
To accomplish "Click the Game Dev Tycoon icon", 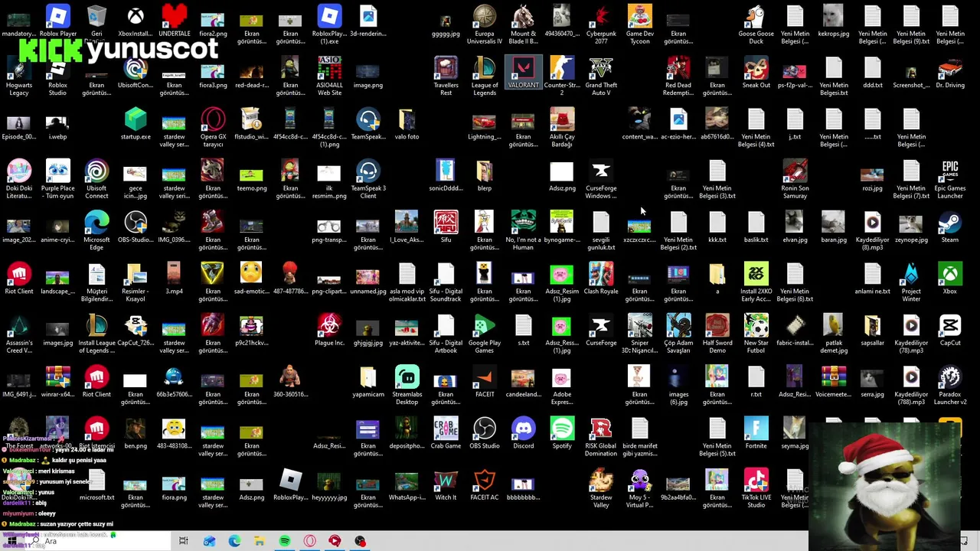I will [x=640, y=24].
